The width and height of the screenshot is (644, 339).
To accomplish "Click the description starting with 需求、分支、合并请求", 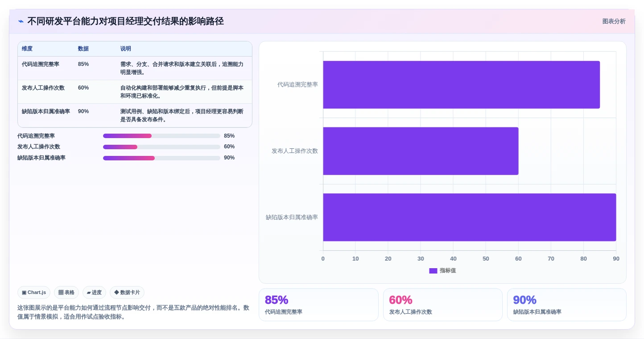I will [x=182, y=68].
